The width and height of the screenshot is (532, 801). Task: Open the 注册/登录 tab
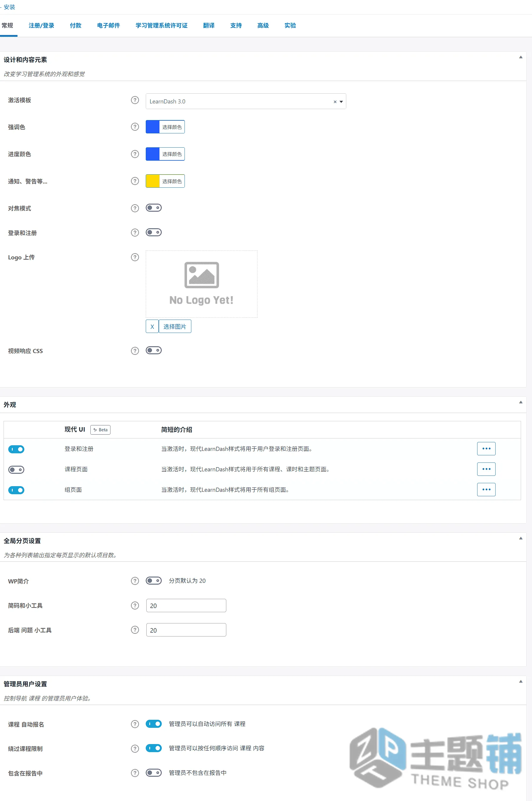coord(41,25)
